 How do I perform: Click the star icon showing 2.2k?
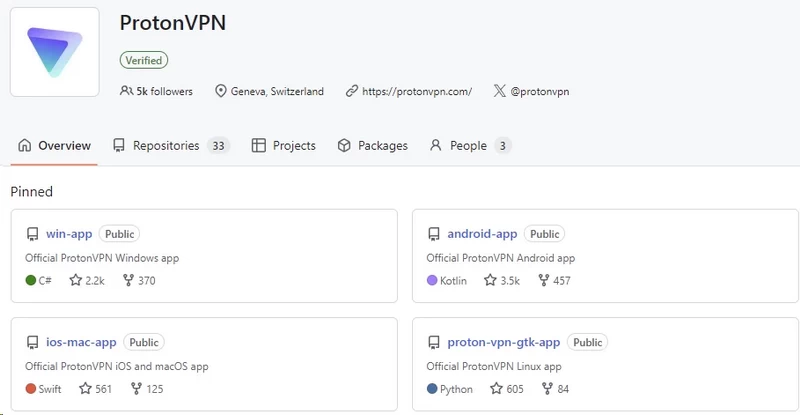(76, 280)
